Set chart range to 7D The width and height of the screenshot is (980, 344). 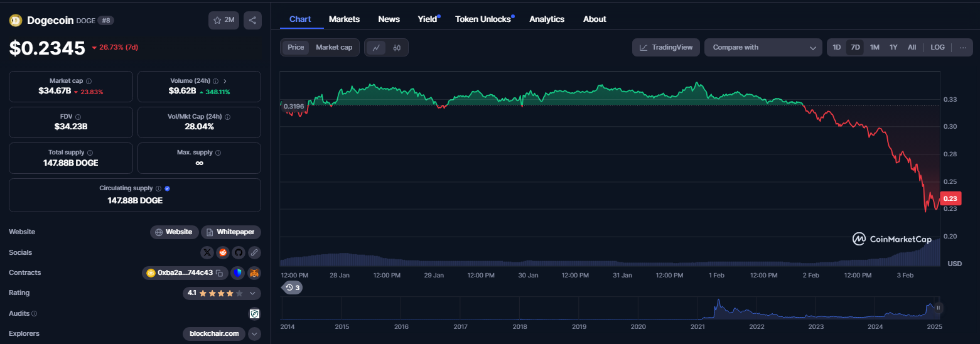coord(855,48)
